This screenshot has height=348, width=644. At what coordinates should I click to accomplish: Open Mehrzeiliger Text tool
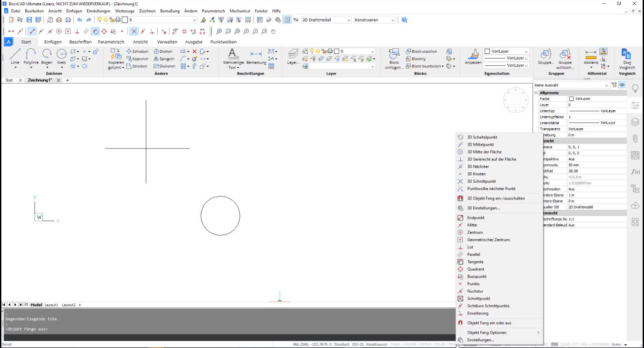(234, 58)
